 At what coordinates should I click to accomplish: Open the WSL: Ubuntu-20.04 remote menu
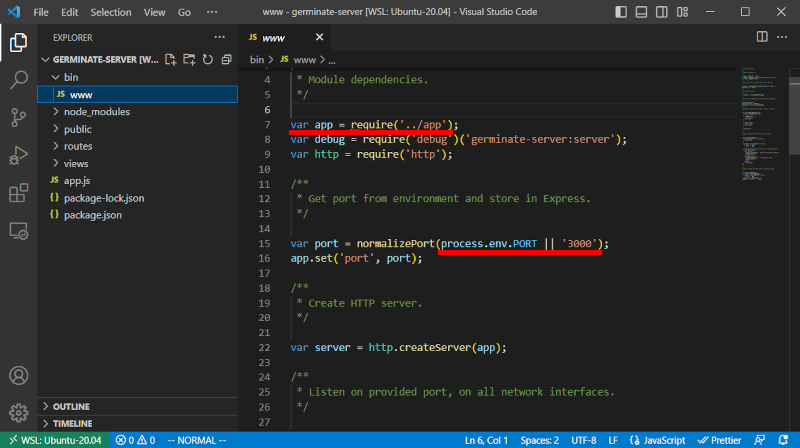point(55,440)
